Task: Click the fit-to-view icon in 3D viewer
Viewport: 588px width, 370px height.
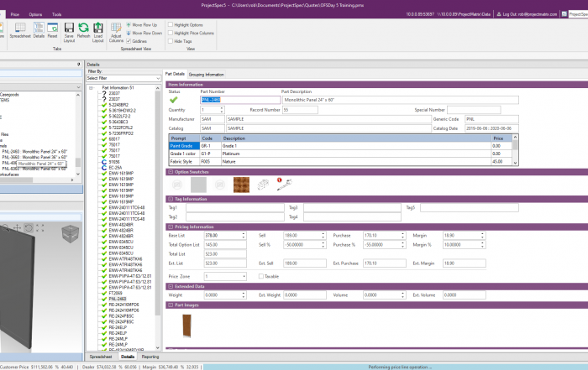Action: tap(39, 227)
